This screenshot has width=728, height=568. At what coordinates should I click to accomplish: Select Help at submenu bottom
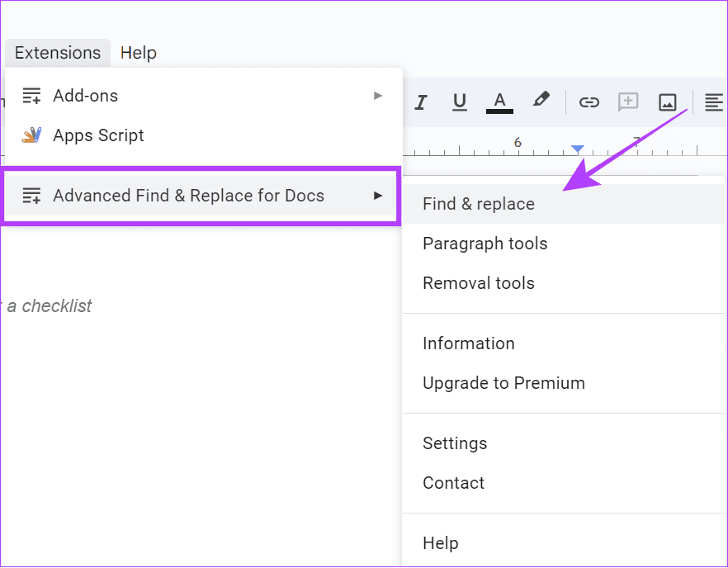tap(563, 543)
